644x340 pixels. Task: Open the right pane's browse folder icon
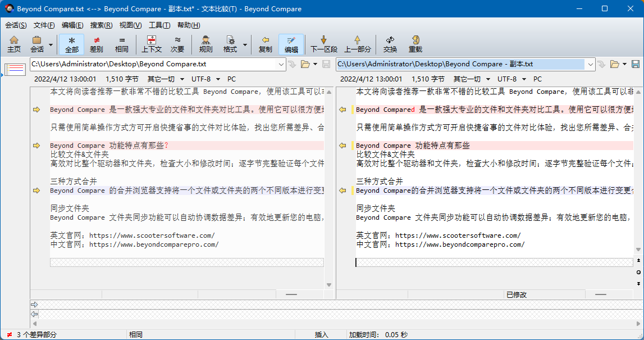614,64
